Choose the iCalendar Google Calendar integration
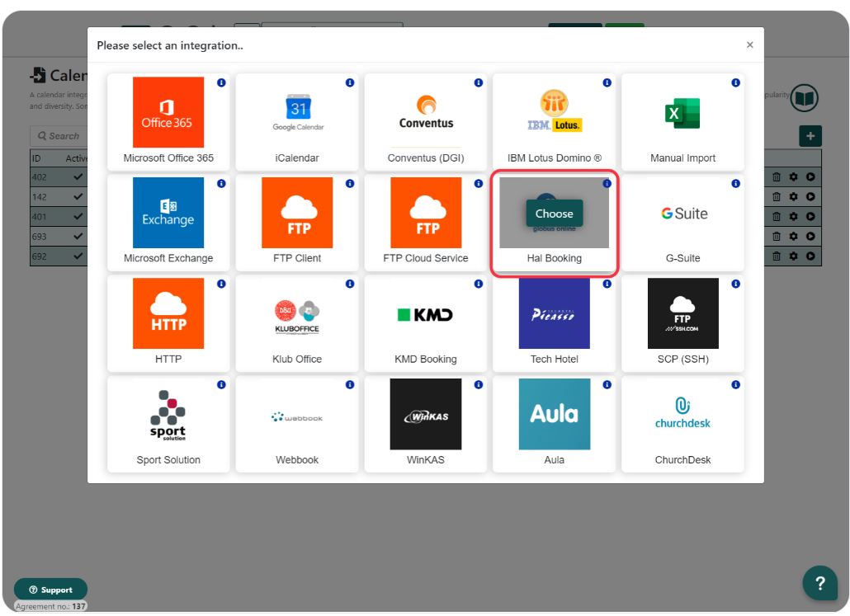Screen dimensions: 850x616 [x=297, y=122]
